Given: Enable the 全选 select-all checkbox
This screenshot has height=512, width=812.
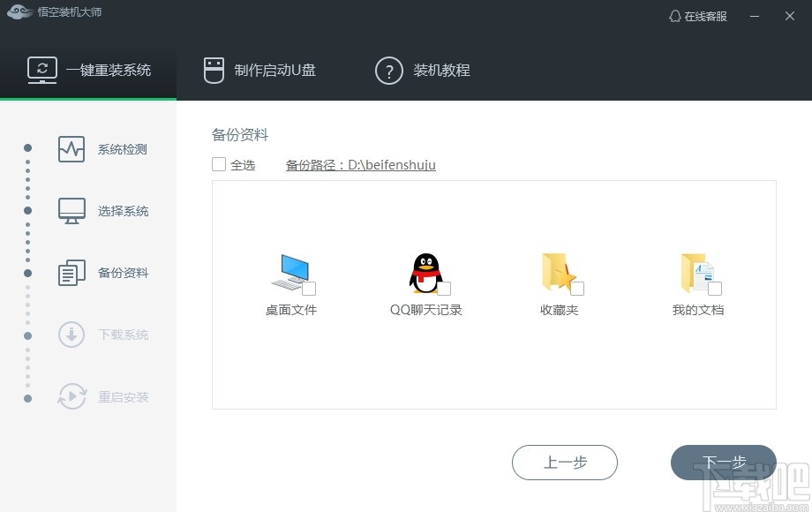Looking at the screenshot, I should [x=217, y=164].
